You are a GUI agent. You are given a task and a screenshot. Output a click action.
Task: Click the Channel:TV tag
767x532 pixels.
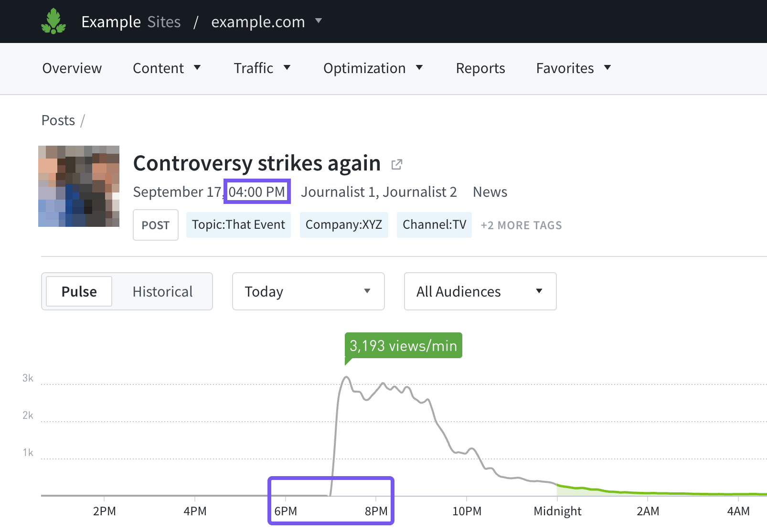(434, 225)
